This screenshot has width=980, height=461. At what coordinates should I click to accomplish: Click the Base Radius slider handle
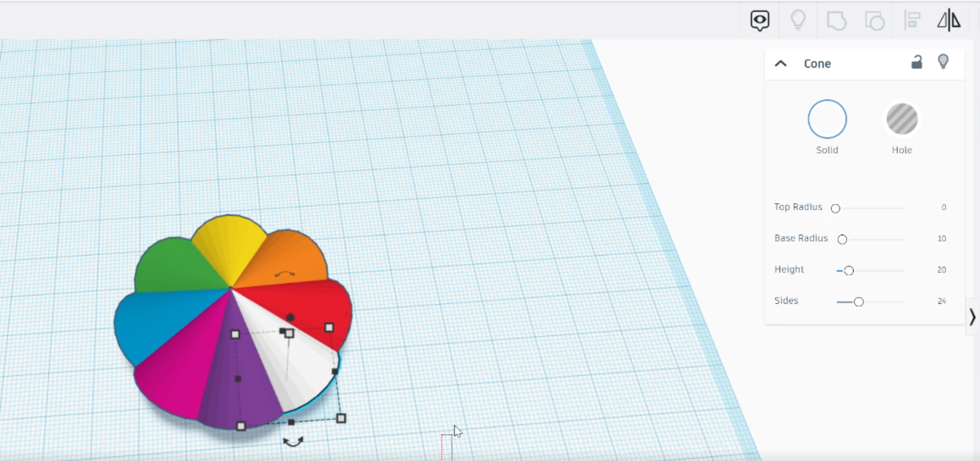842,239
